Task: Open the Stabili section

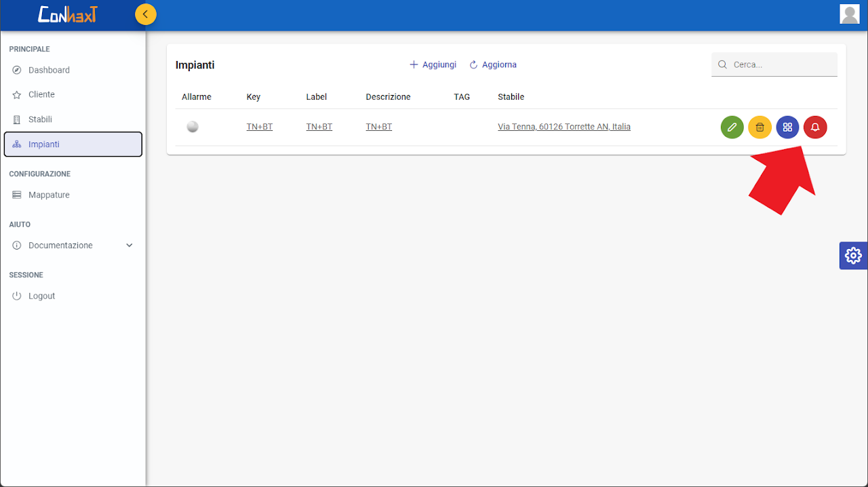Action: [40, 119]
